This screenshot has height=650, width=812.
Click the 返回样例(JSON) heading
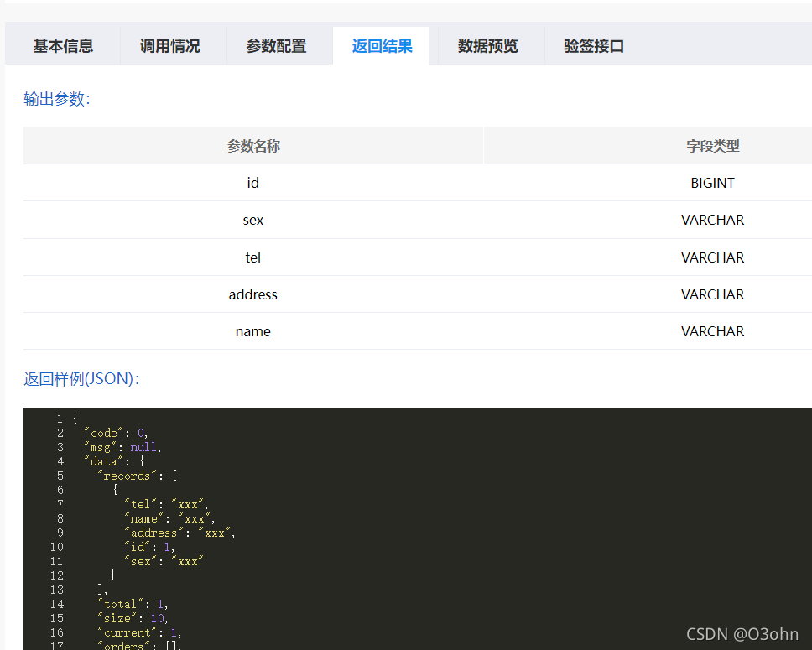(81, 378)
